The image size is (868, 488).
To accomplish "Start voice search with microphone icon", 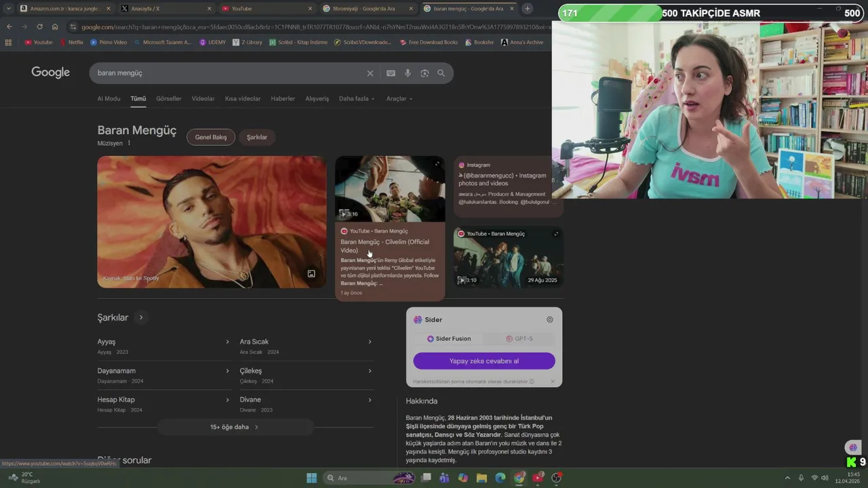I will pyautogui.click(x=408, y=73).
